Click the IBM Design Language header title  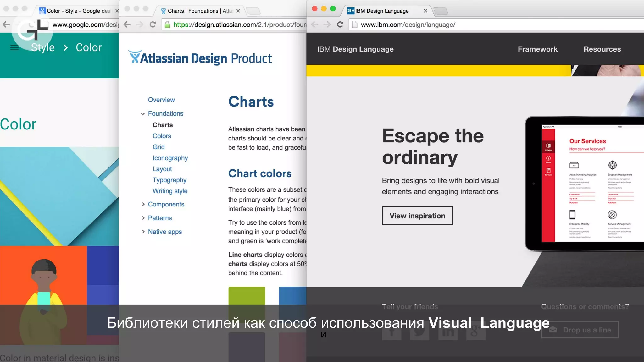[355, 49]
